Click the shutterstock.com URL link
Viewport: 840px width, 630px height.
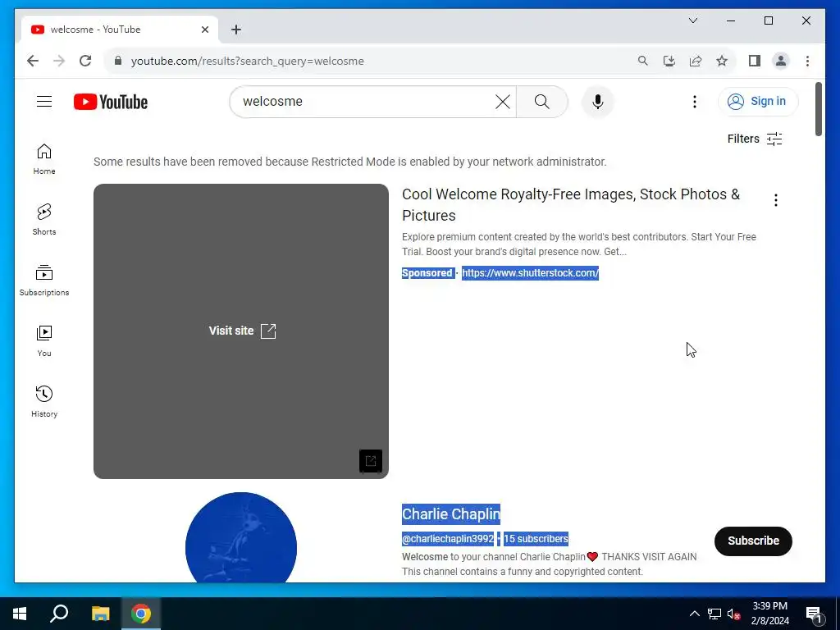tap(531, 273)
